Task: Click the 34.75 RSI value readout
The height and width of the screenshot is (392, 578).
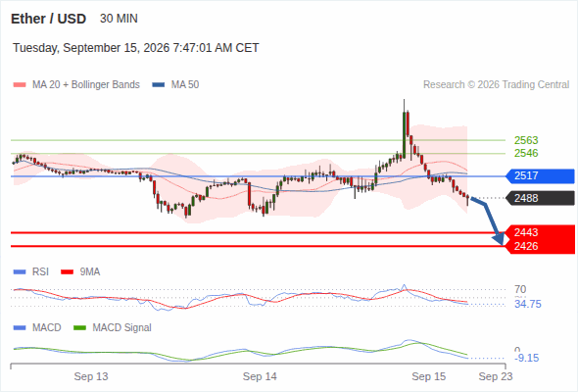Action: tap(527, 304)
